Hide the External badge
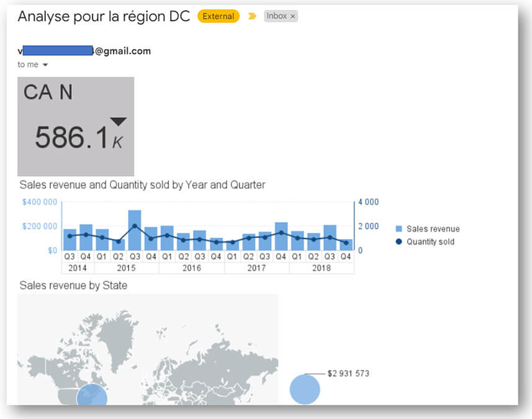 pos(218,16)
